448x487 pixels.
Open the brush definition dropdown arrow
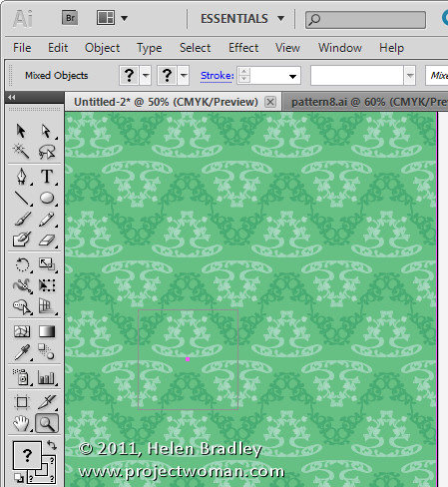[x=410, y=76]
